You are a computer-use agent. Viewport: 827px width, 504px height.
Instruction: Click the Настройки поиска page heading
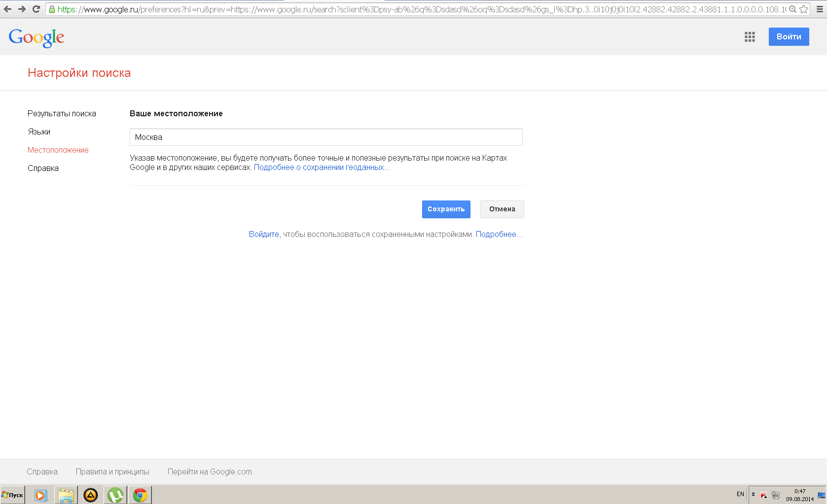click(79, 73)
